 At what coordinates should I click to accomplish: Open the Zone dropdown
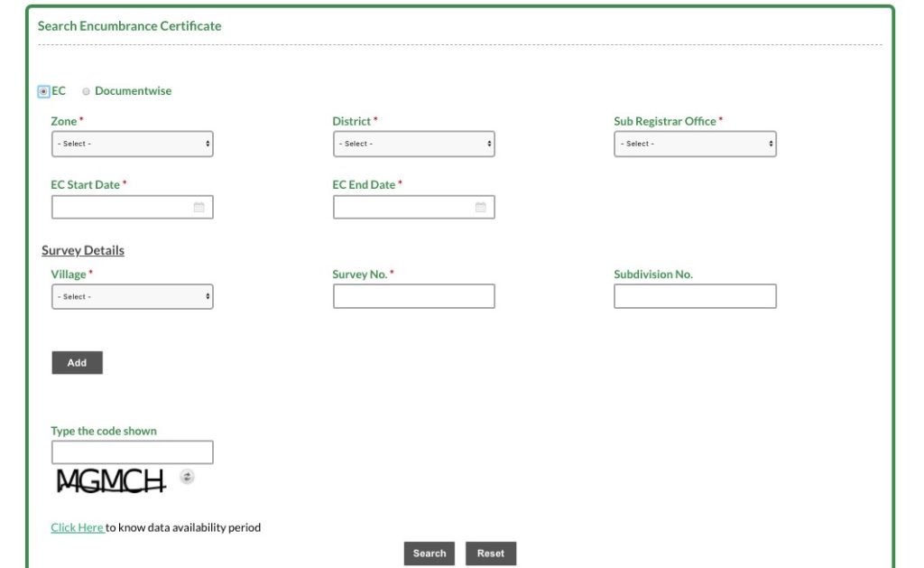click(132, 144)
